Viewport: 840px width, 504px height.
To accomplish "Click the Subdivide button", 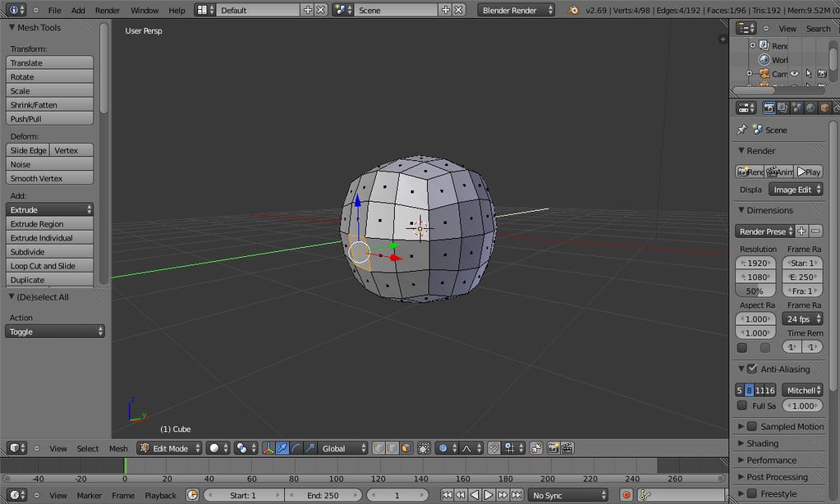I will 50,251.
